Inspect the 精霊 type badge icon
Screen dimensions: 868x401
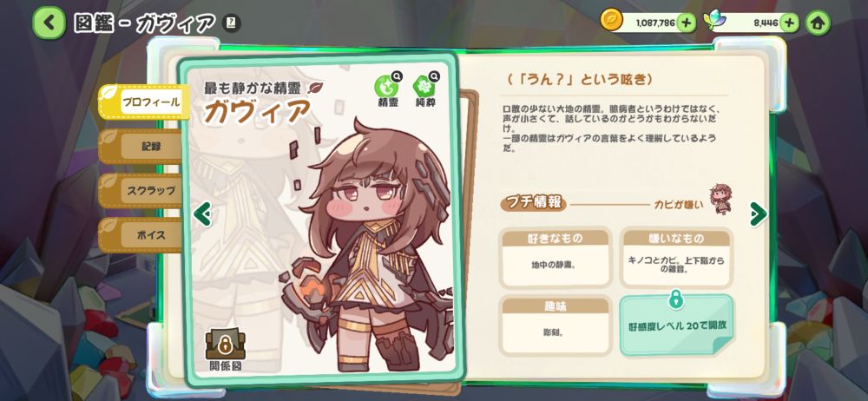click(x=387, y=86)
